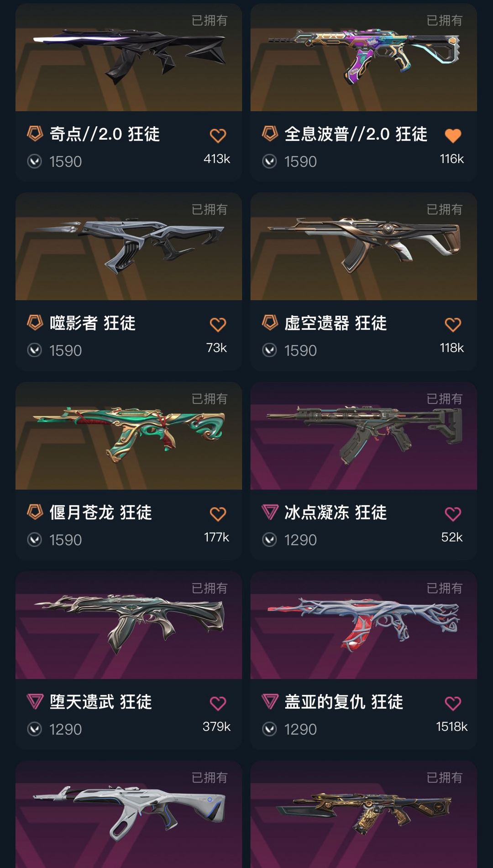Click VP currency icon under 噬影者 狂徒

tap(35, 350)
